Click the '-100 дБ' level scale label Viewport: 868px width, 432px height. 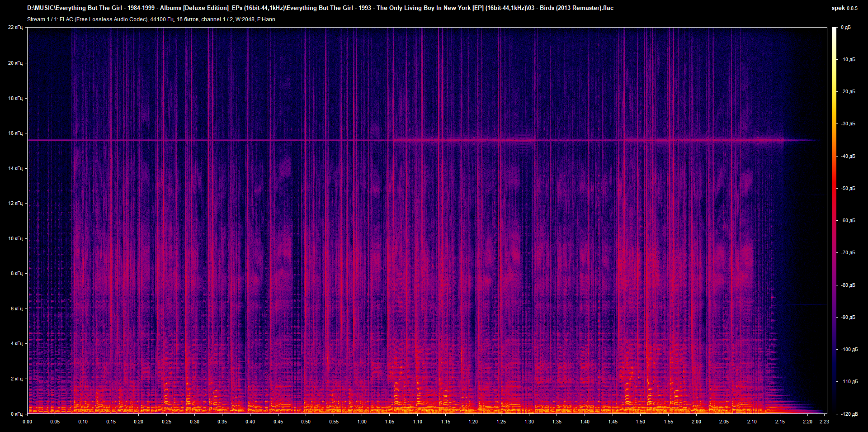point(849,350)
